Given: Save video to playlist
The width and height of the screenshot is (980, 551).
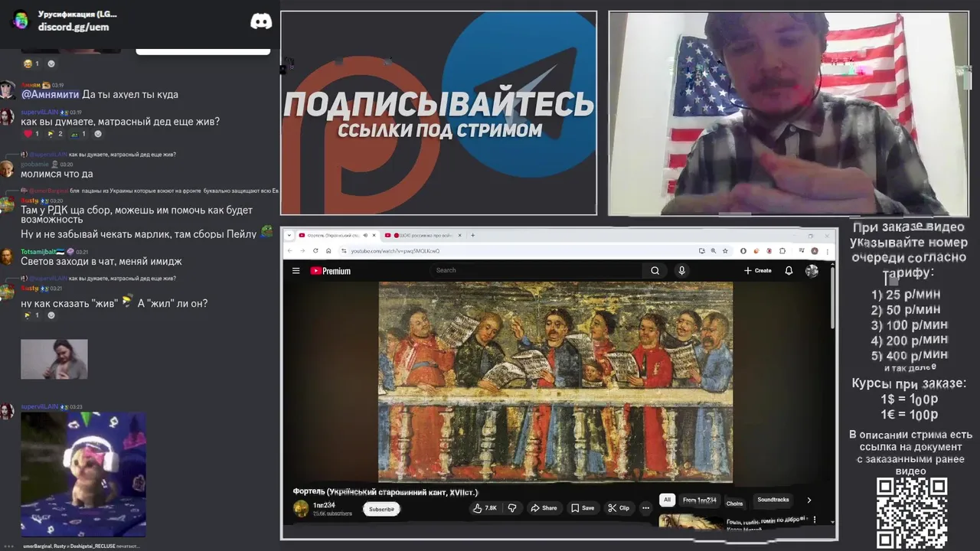Looking at the screenshot, I should [x=583, y=508].
